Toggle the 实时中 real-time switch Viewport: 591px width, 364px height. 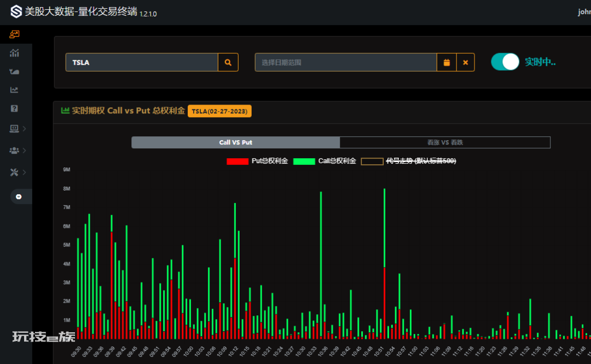505,62
